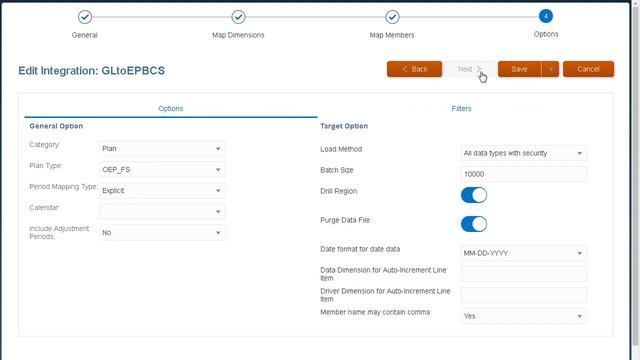Viewport: 640px width, 360px height.
Task: Switch to the Filters tab
Action: [461, 109]
